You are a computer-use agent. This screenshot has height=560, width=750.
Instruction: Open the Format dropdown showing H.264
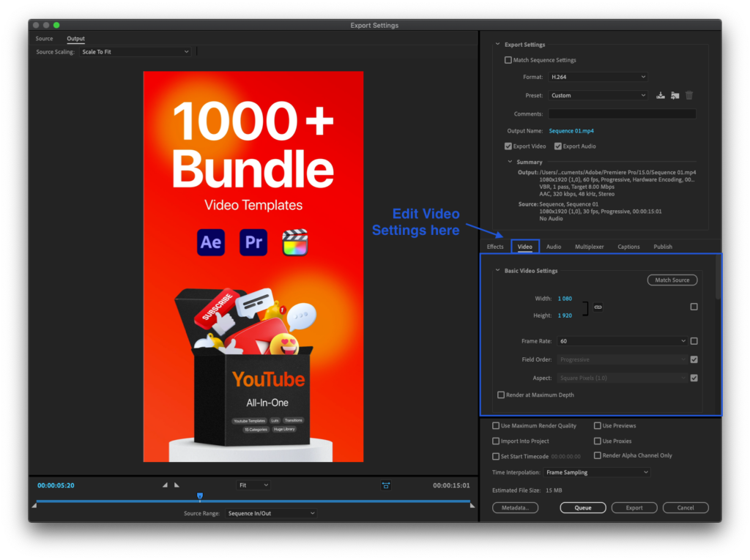tap(598, 77)
